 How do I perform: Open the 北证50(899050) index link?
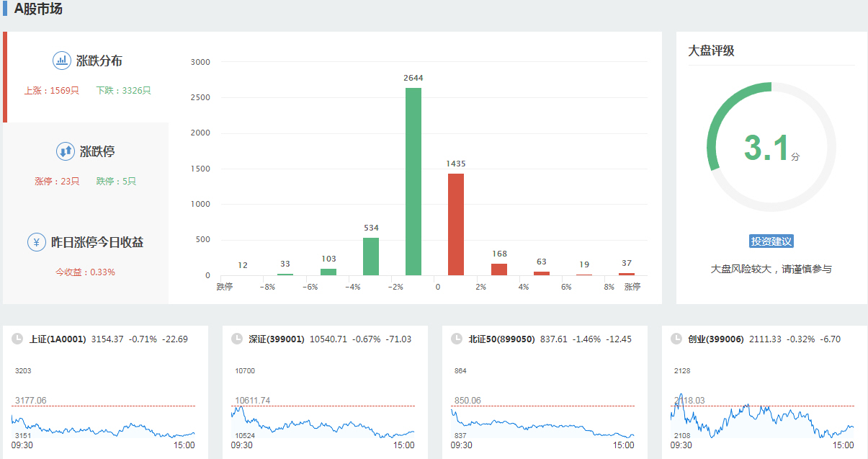click(x=501, y=339)
